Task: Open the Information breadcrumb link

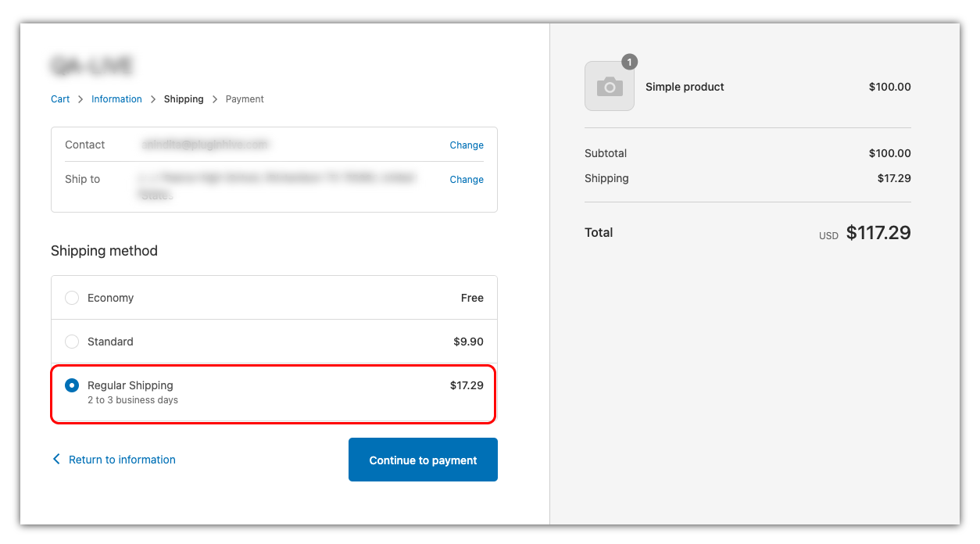Action: pyautogui.click(x=116, y=99)
